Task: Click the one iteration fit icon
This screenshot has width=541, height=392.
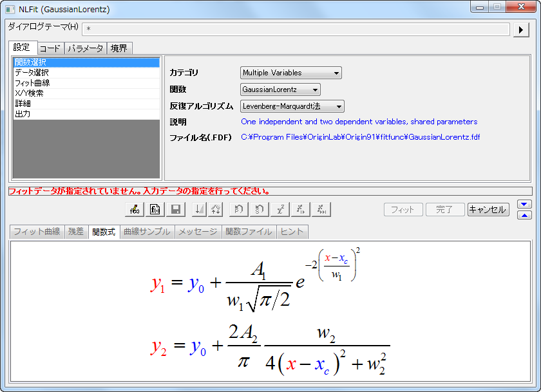Action: point(301,209)
